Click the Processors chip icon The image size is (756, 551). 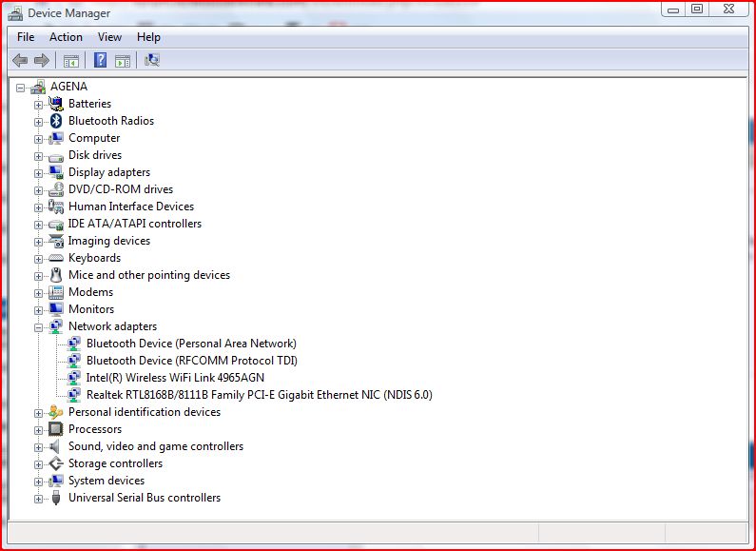[56, 429]
